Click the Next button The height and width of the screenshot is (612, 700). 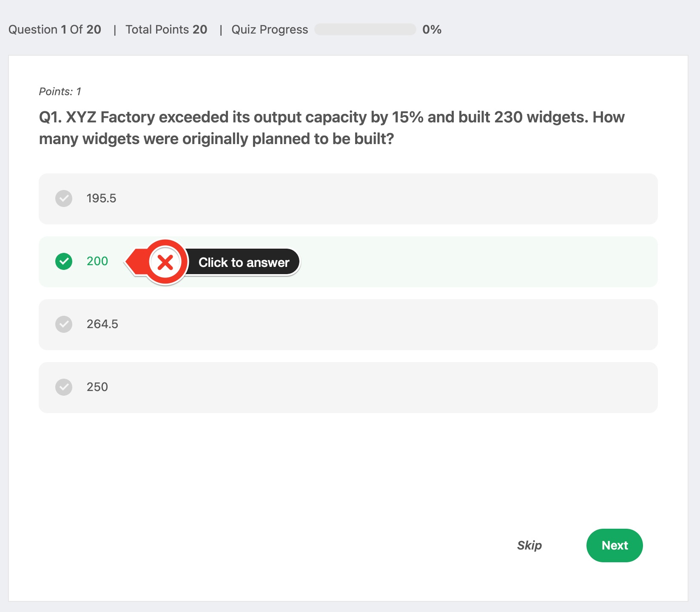(x=615, y=545)
